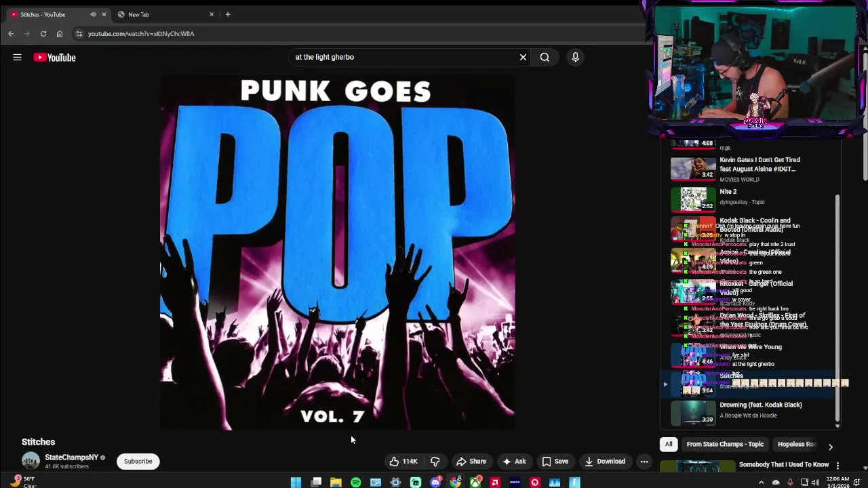Share the Stitches video
Screen dimensions: 868x488
[x=471, y=462]
